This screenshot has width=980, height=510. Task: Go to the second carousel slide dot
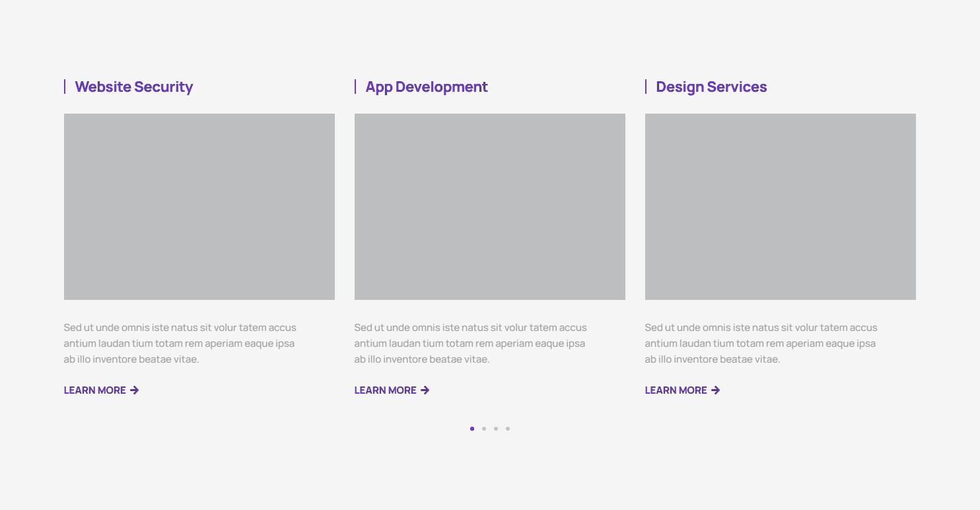click(484, 429)
